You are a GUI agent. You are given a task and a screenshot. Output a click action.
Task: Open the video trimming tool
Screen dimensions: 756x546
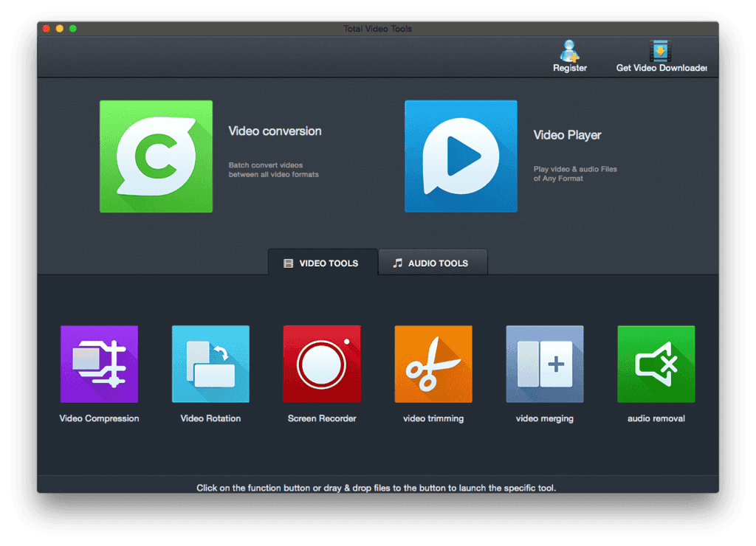click(433, 362)
